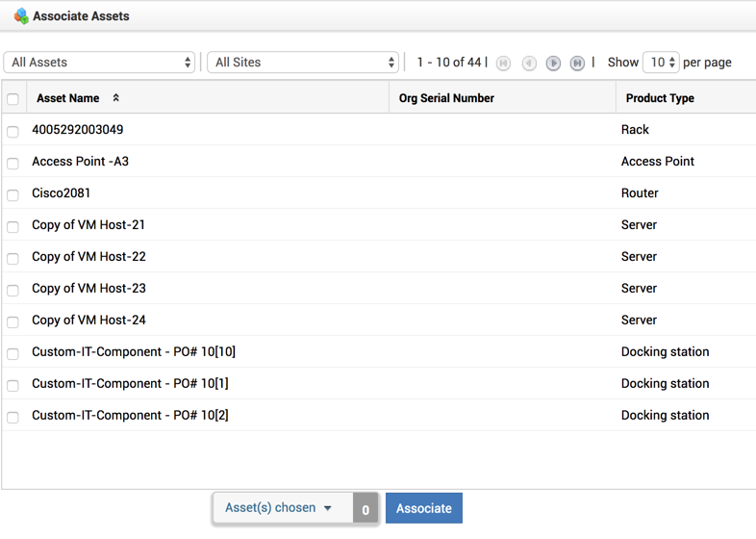Go to next page of assets
This screenshot has width=756, height=539.
pyautogui.click(x=553, y=63)
